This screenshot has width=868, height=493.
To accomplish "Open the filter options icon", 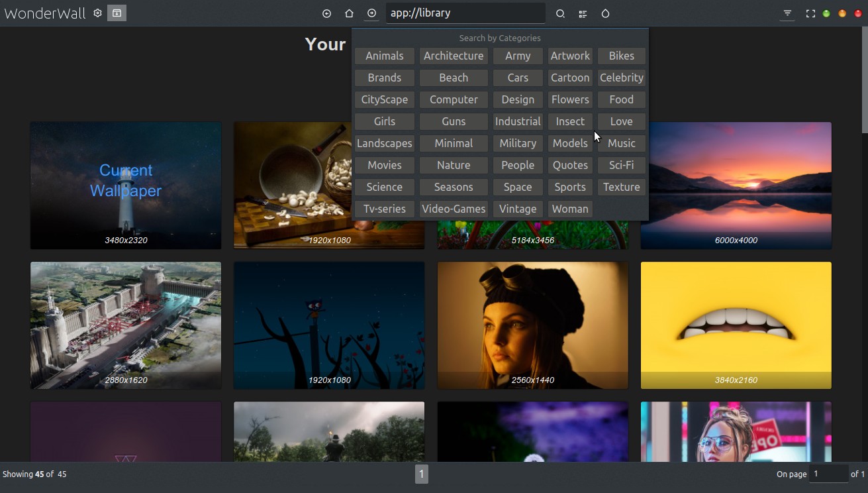I will 787,13.
